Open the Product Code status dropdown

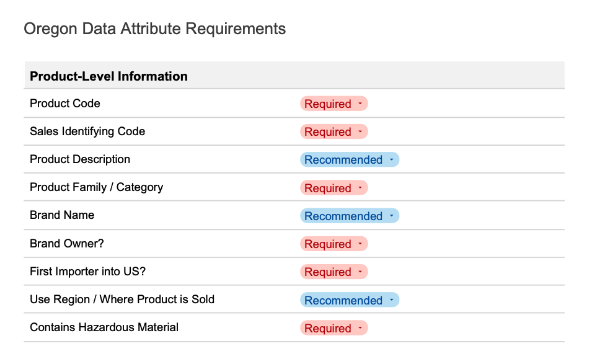334,104
